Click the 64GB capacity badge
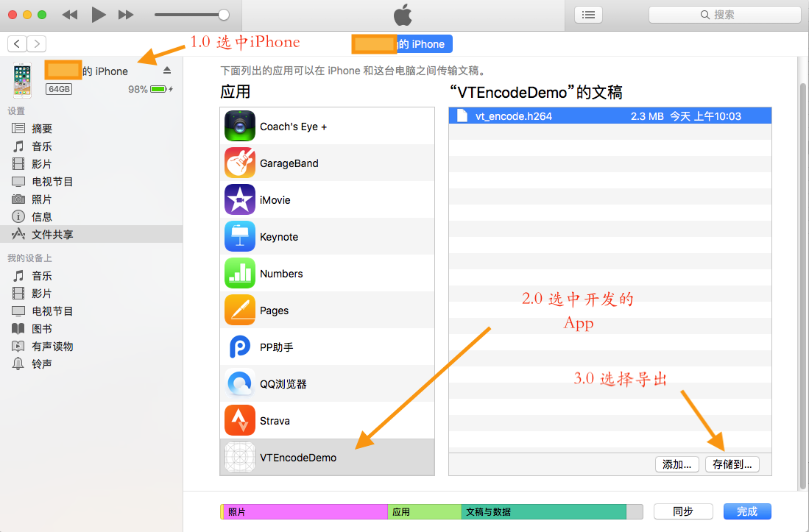809x532 pixels. point(59,89)
